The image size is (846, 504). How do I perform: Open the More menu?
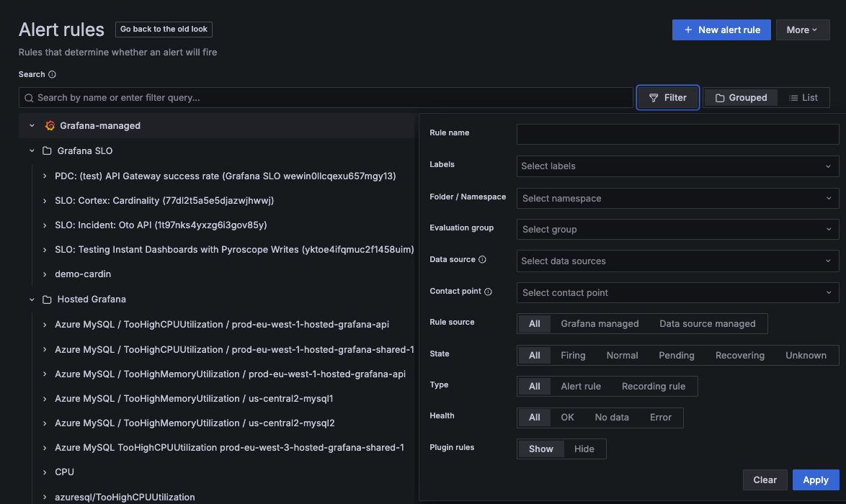tap(802, 30)
